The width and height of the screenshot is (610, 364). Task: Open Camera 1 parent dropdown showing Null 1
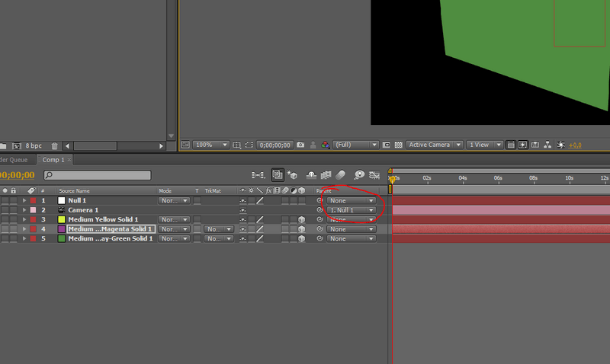click(x=352, y=210)
